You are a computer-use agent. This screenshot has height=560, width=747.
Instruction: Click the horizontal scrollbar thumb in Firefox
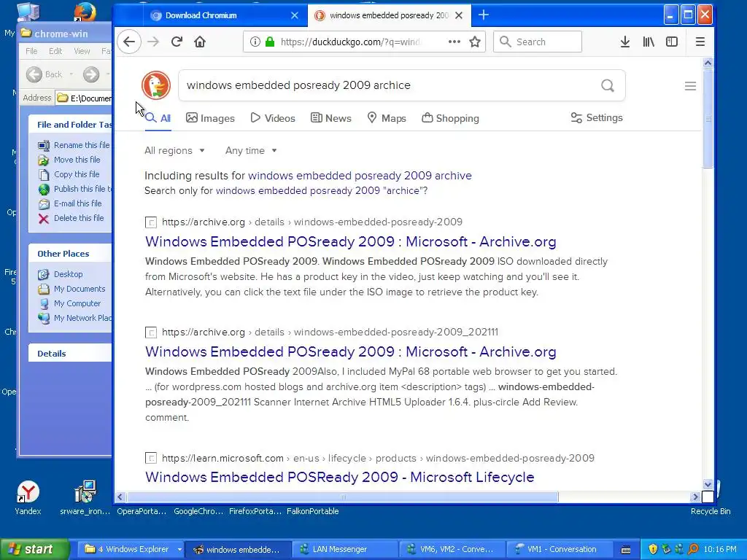point(341,497)
